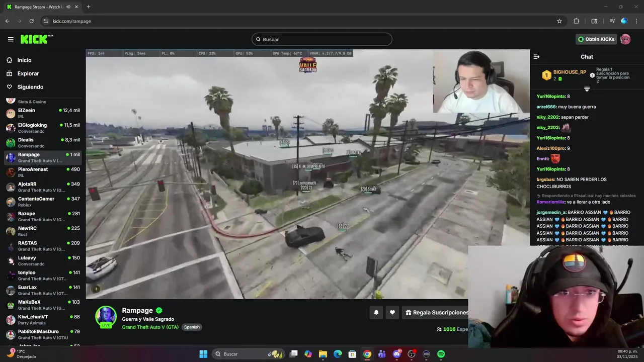
Task: Click the Kiwi_chanVT channel avatar
Action: 11,320
